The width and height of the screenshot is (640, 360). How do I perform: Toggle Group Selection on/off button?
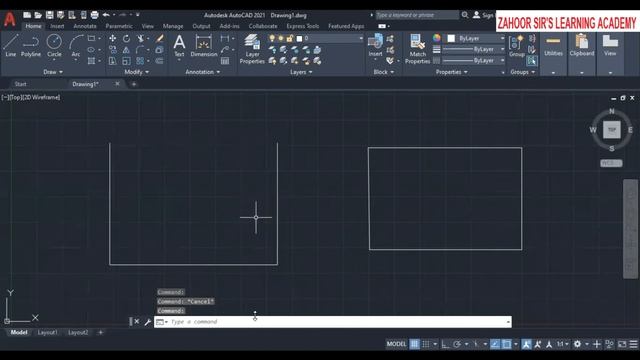pos(531,61)
